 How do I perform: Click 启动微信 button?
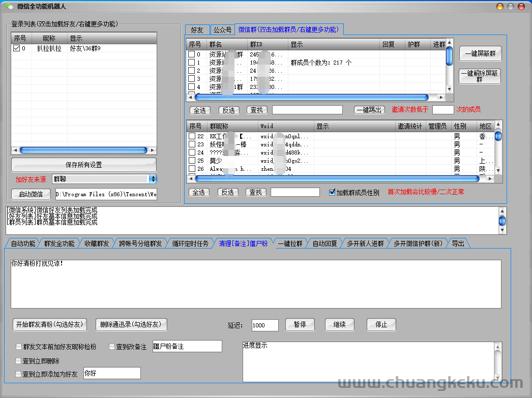coord(31,194)
